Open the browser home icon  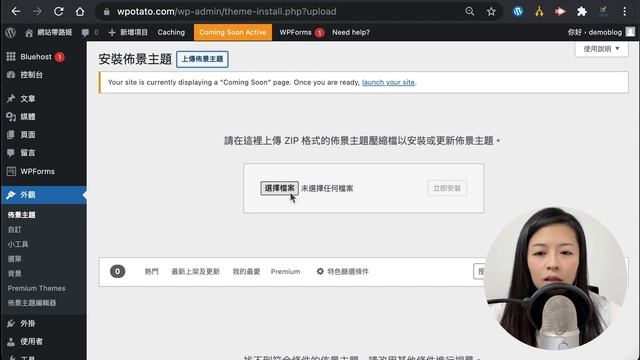pos(80,11)
